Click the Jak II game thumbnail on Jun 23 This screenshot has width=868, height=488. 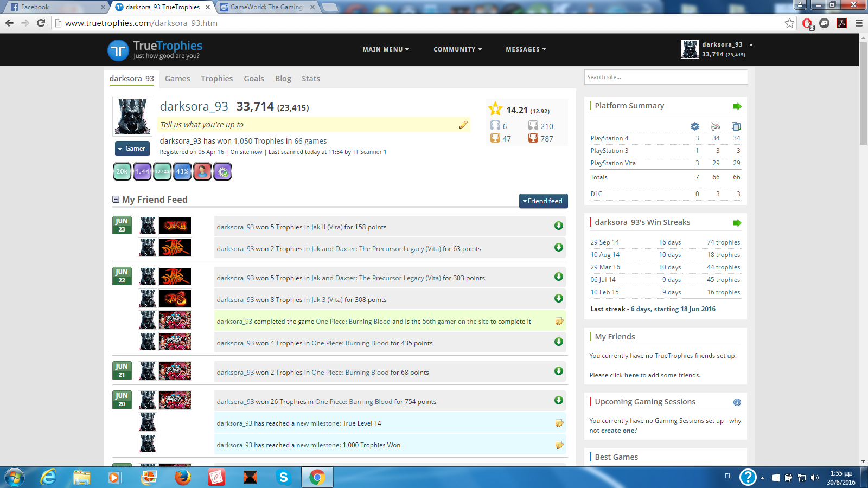tap(175, 225)
